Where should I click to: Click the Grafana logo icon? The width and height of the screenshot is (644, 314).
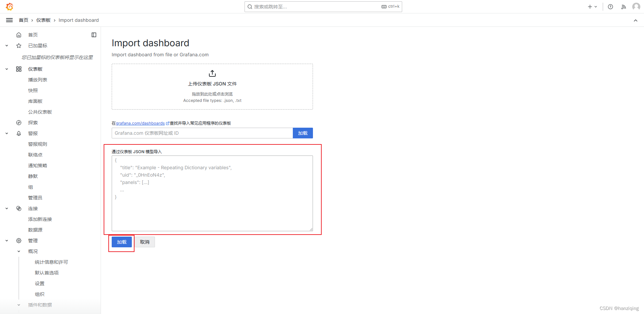pos(9,7)
